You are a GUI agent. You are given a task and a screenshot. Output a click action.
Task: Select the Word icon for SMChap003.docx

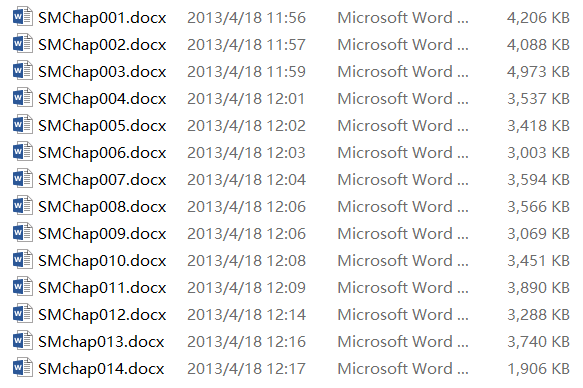23,71
